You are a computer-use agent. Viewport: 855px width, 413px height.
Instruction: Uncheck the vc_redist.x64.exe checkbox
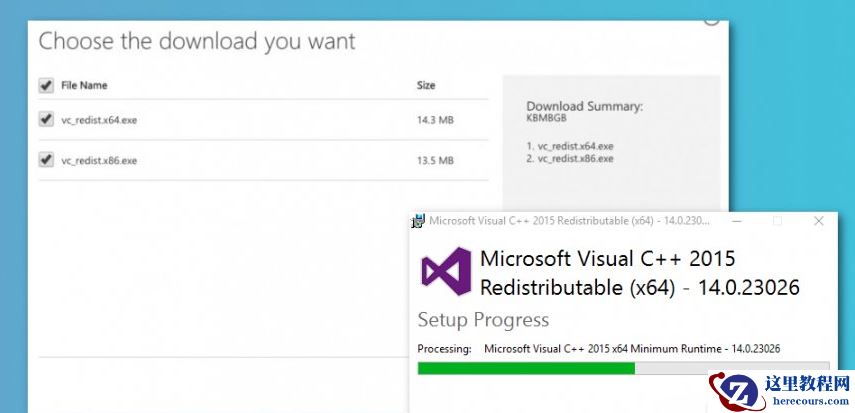coord(46,119)
